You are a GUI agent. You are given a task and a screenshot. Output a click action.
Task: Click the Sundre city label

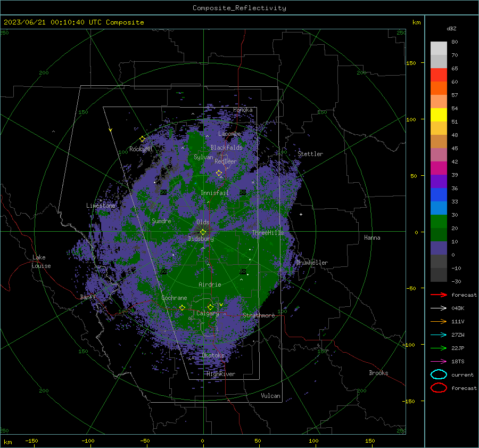click(x=161, y=221)
